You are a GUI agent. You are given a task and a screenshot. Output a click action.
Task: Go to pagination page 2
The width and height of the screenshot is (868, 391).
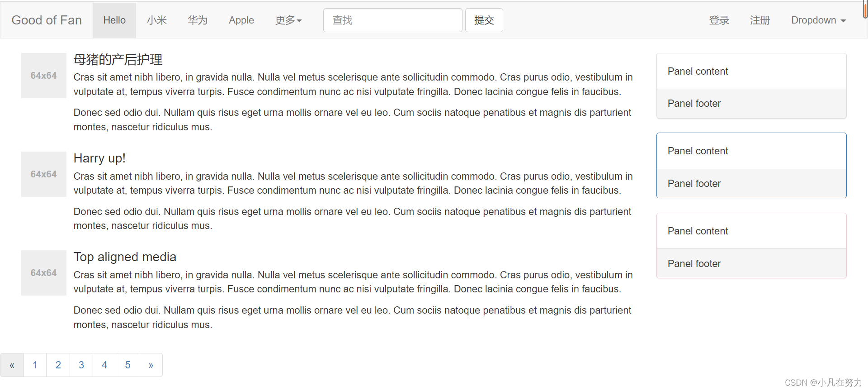[58, 365]
